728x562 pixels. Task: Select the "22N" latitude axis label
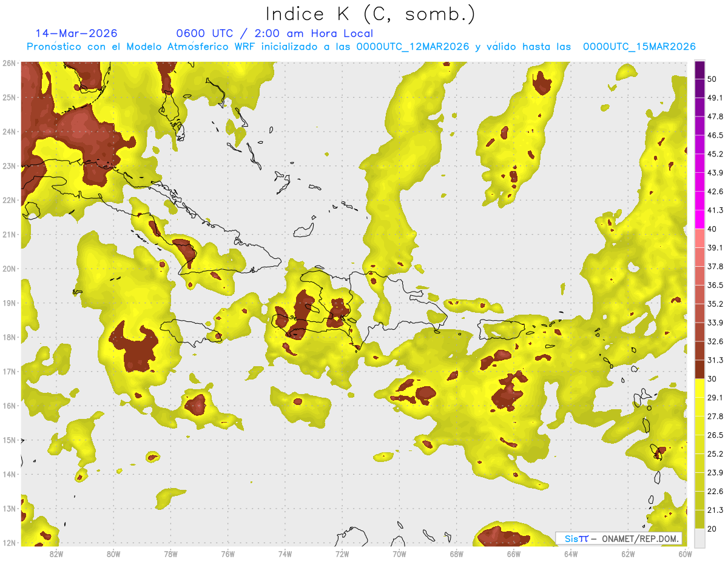[9, 200]
